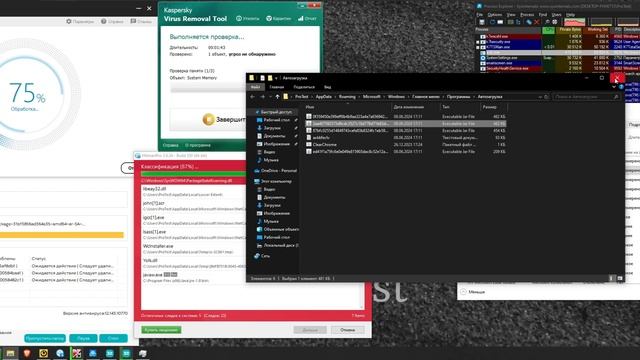Select the 454 KB executable jar file icon
The image size is (640, 360).
[309, 131]
